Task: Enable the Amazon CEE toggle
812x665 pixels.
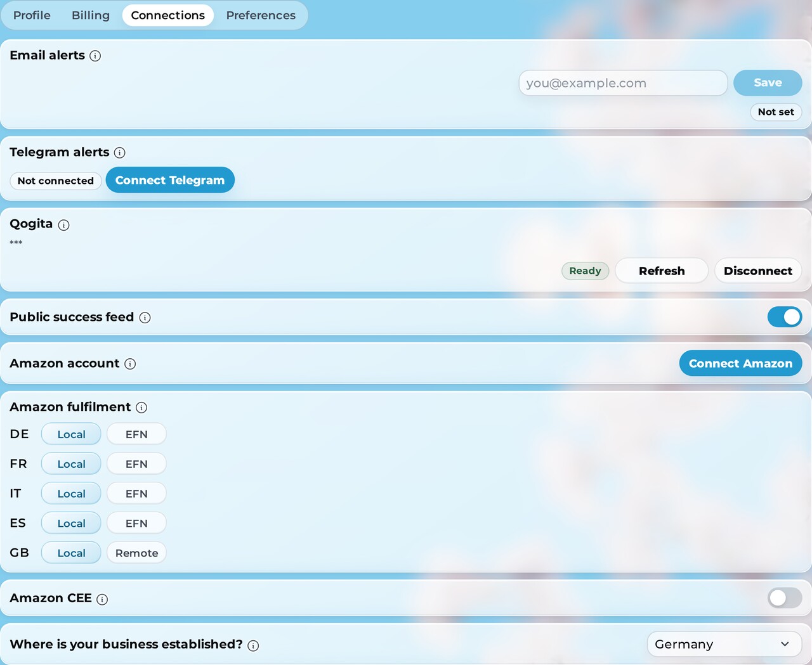Action: click(785, 598)
